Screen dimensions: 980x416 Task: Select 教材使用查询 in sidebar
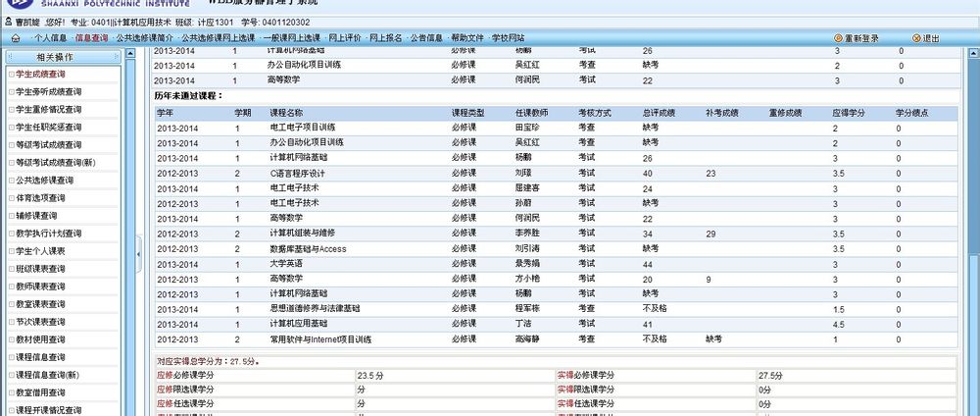point(40,339)
